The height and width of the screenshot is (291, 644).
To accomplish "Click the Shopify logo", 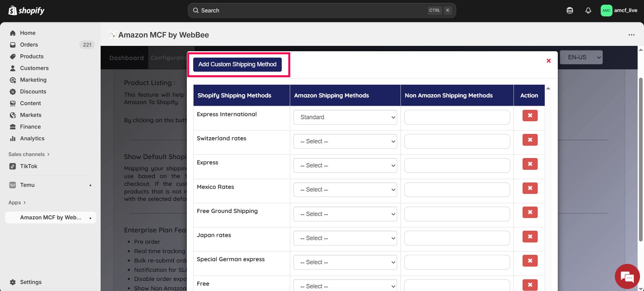I will [x=26, y=11].
